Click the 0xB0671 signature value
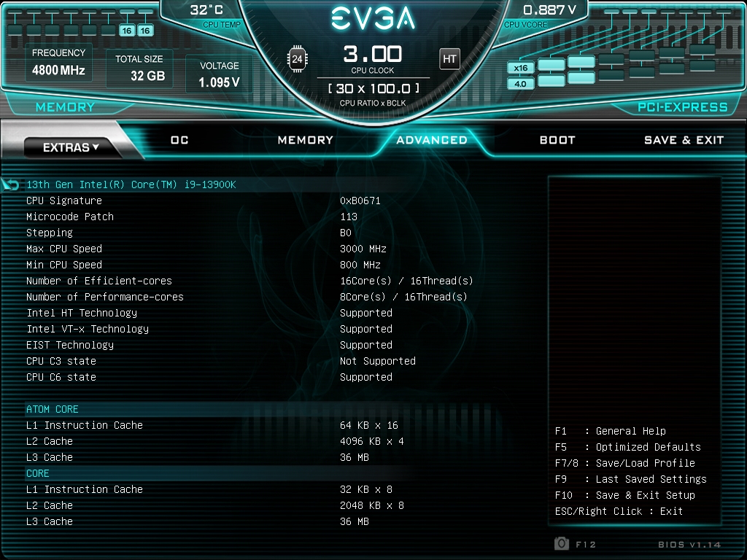 tap(360, 201)
